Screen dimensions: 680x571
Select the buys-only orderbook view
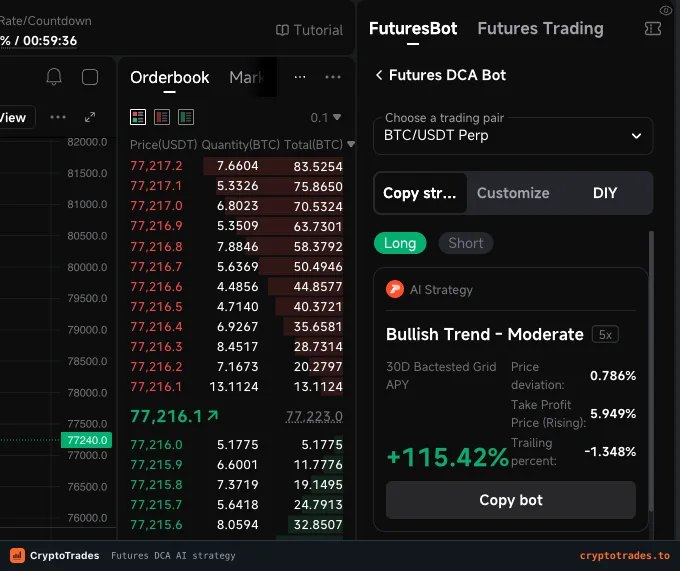click(186, 117)
